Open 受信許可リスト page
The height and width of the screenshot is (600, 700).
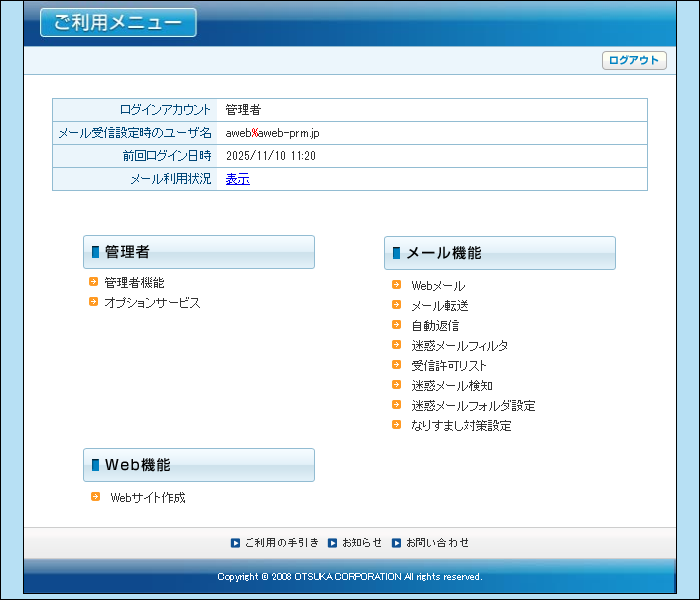[x=449, y=365]
